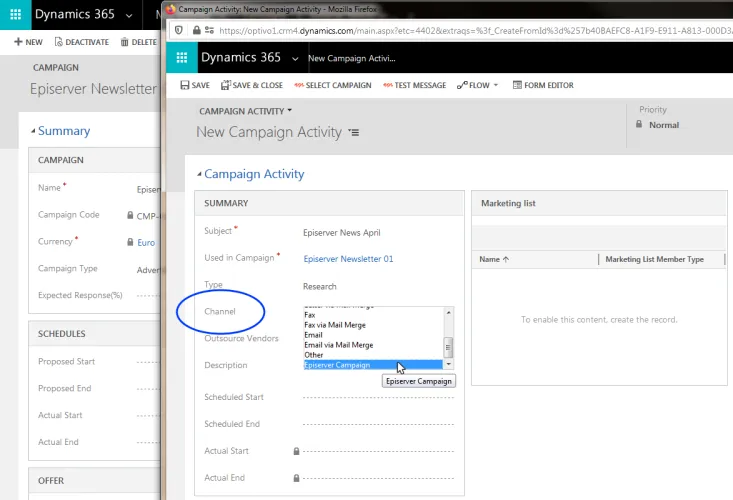Click the Channel list scroll down arrow
The image size is (733, 500).
pyautogui.click(x=449, y=364)
